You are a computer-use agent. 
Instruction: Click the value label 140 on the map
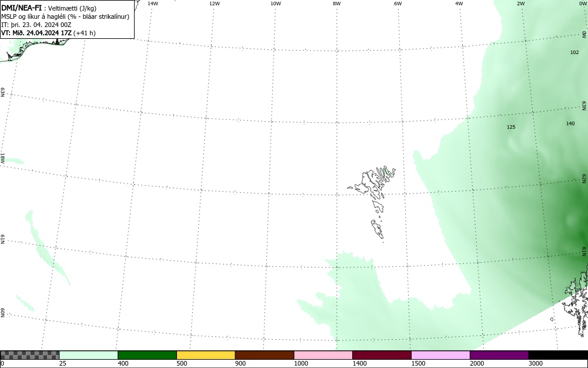click(570, 123)
